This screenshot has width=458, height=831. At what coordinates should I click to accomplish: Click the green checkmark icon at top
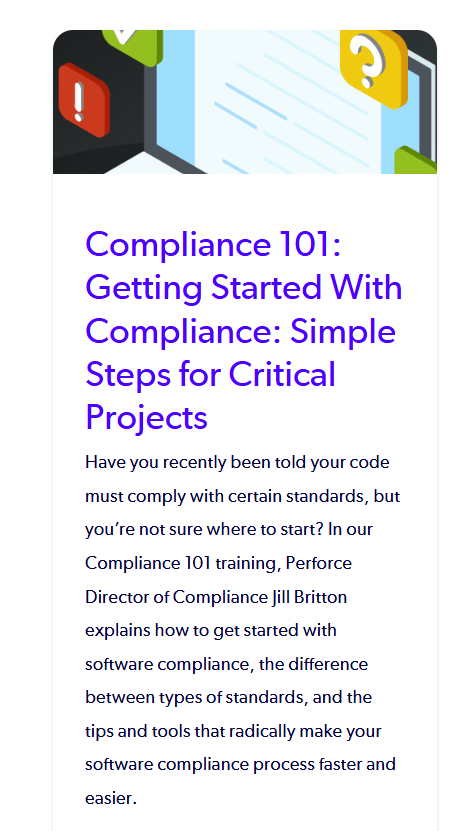point(132,47)
